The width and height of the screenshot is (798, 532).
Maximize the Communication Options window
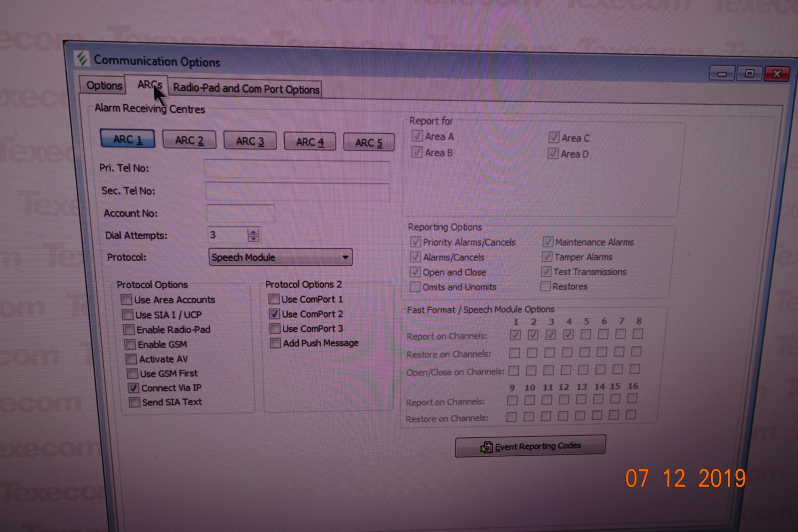point(749,74)
